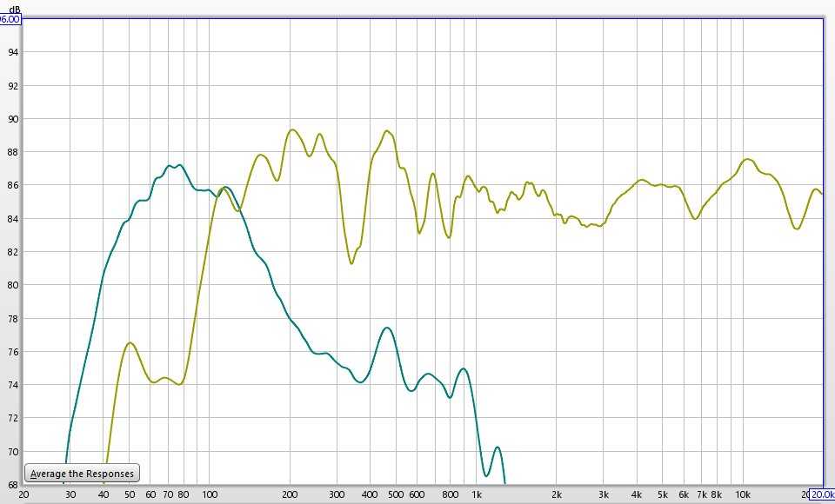Click the 90 label on the dB axis

[x=13, y=118]
